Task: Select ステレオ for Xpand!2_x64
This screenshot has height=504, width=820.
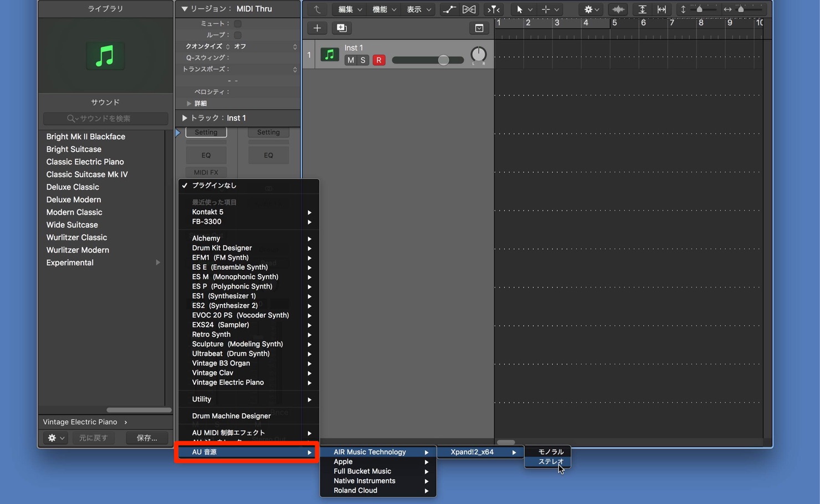Action: click(x=547, y=461)
